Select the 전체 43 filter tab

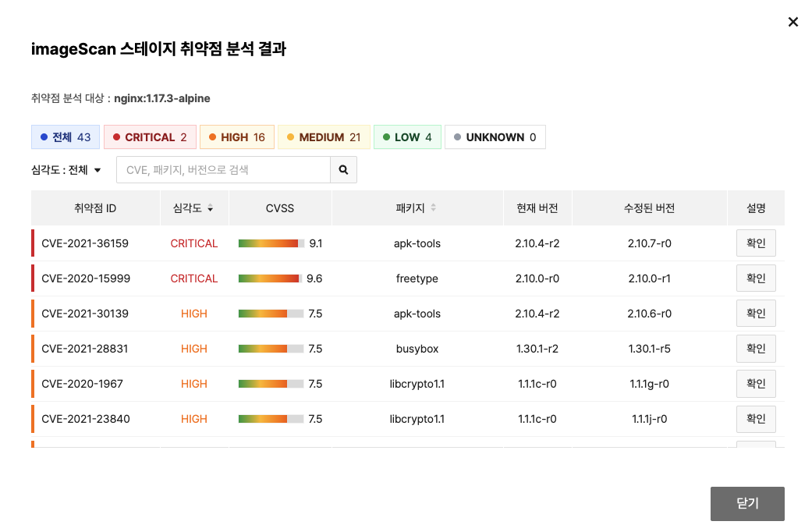pyautogui.click(x=65, y=137)
